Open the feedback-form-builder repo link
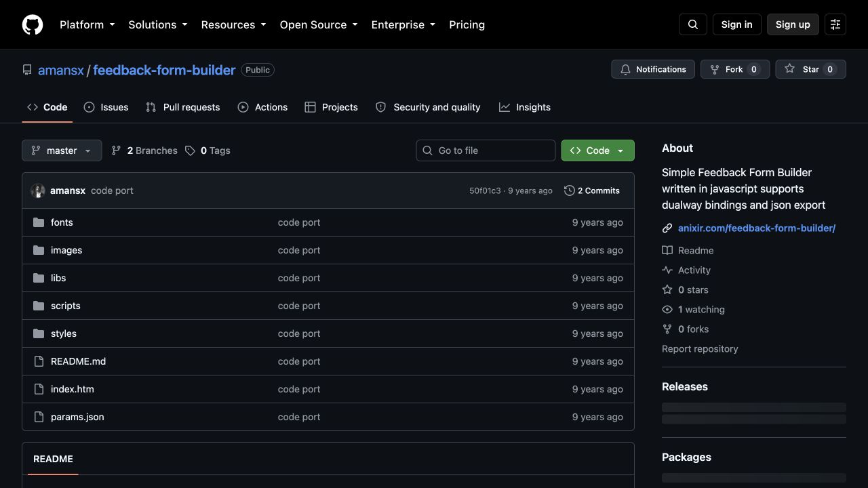This screenshot has width=868, height=488. [164, 70]
